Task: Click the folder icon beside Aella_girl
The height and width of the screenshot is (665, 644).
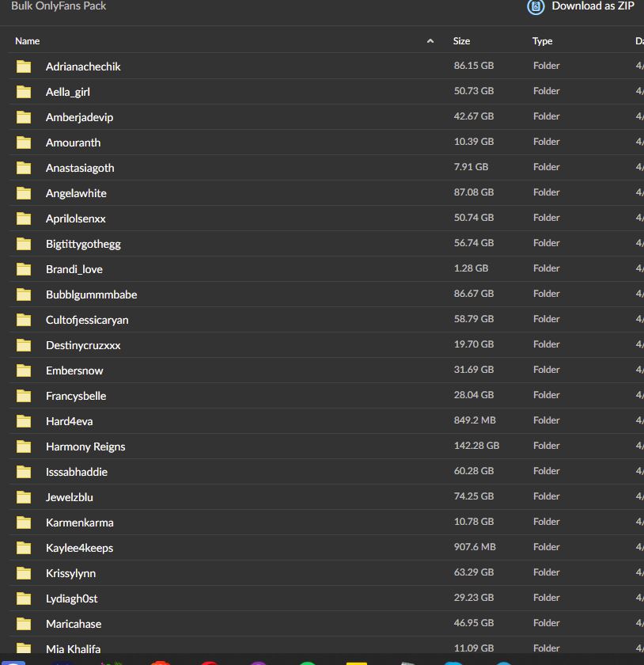Action: pos(24,92)
